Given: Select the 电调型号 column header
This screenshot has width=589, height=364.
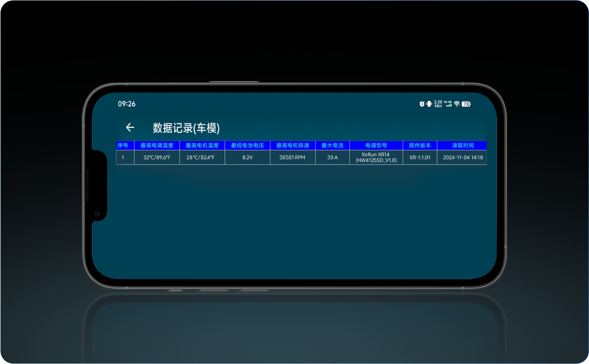Looking at the screenshot, I should (x=376, y=145).
